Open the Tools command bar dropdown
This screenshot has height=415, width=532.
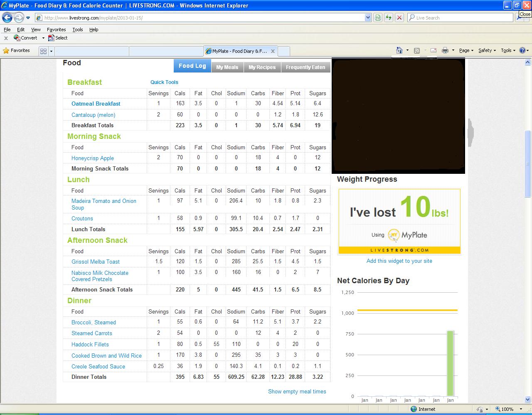(508, 50)
